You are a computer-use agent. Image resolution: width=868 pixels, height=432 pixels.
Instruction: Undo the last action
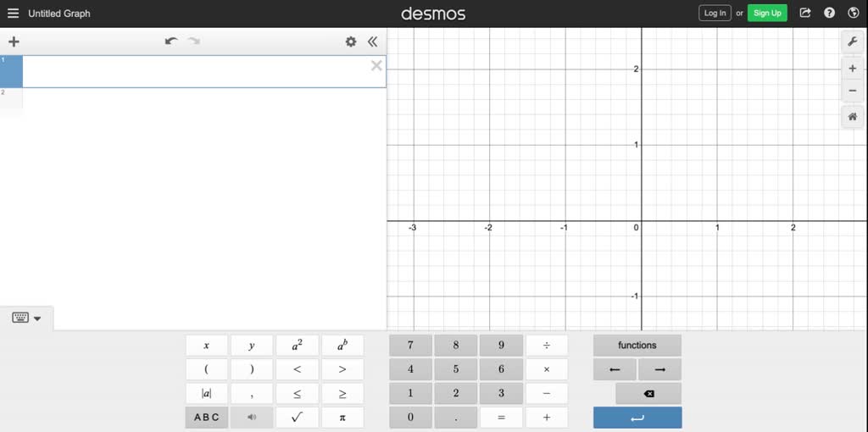171,42
